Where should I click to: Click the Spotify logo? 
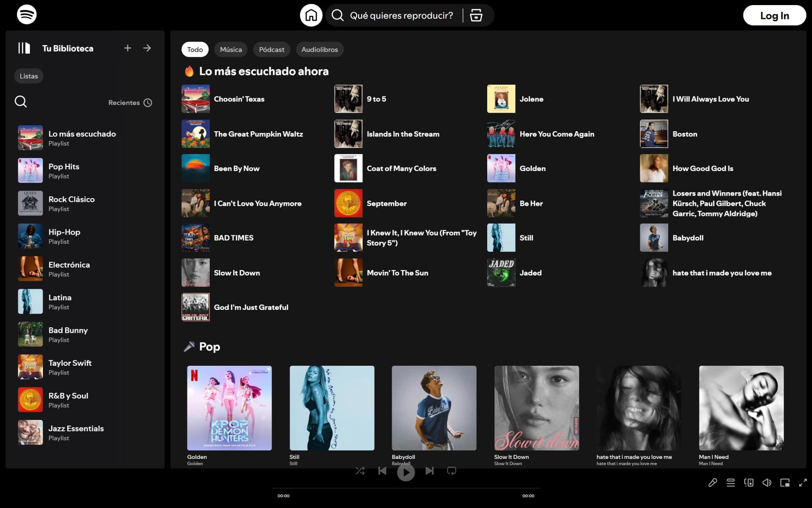click(27, 15)
